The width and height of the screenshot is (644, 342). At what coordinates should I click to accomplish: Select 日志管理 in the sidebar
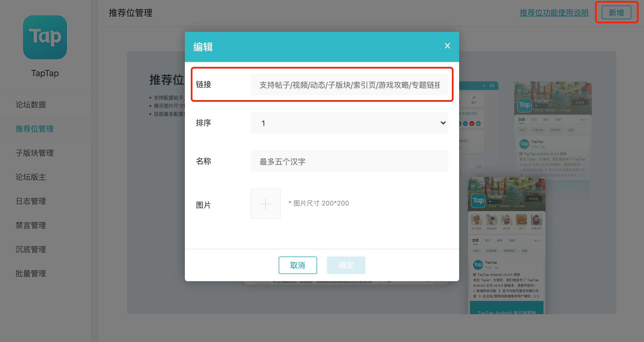click(x=30, y=201)
